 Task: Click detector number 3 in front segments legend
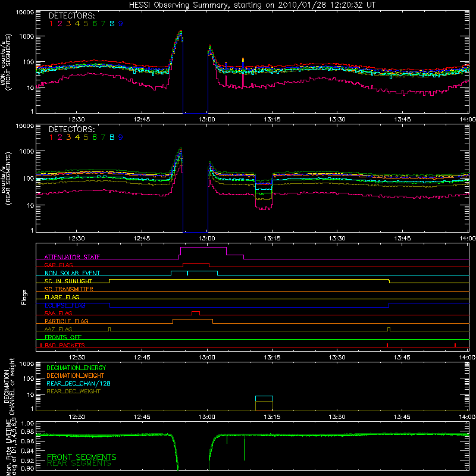point(68,24)
